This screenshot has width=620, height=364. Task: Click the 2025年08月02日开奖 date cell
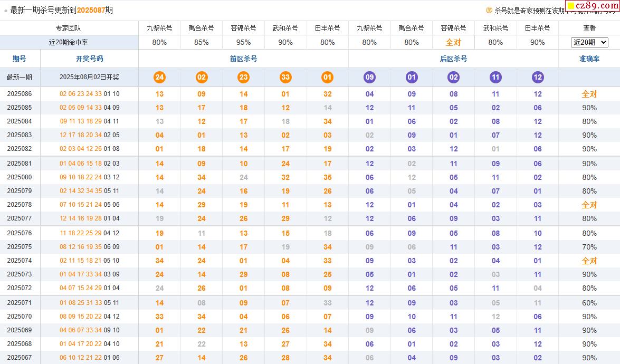pos(89,77)
